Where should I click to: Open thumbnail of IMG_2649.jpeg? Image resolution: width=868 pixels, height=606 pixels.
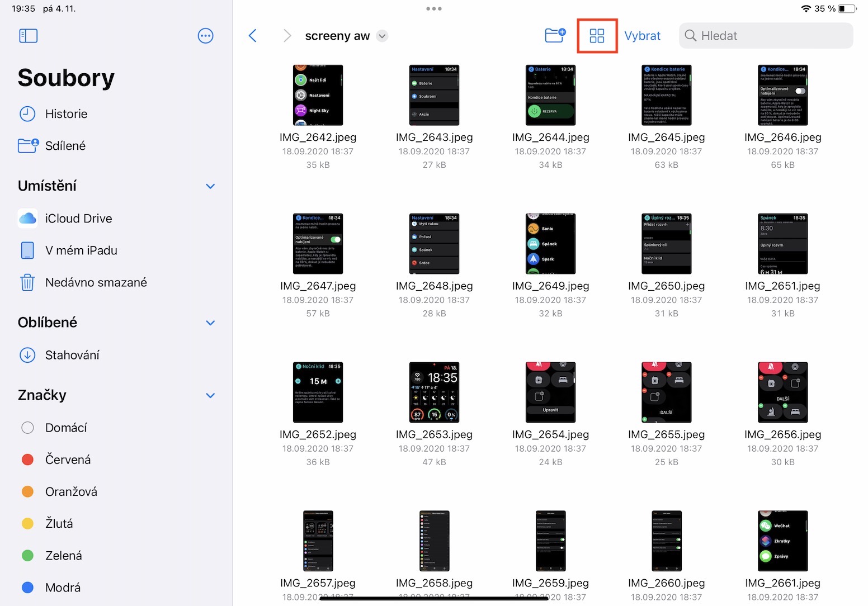pyautogui.click(x=550, y=244)
